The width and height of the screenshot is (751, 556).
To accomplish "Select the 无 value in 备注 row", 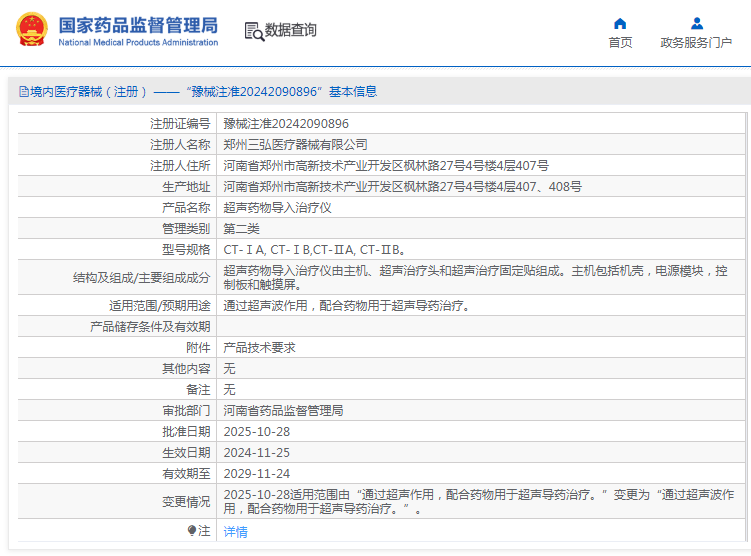I will [229, 390].
